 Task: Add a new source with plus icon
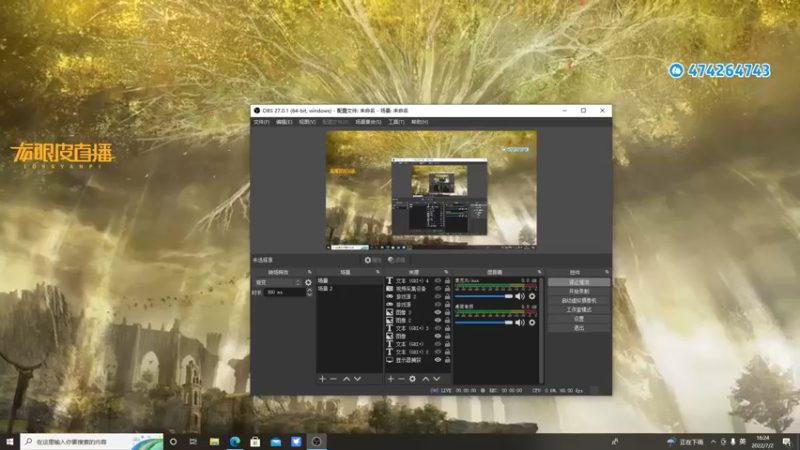391,379
